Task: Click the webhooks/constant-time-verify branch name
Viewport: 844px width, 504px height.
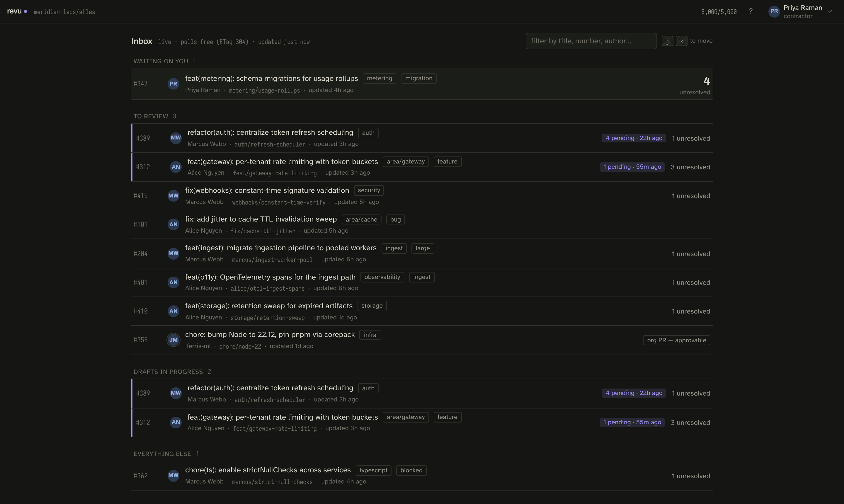Action: pos(279,202)
